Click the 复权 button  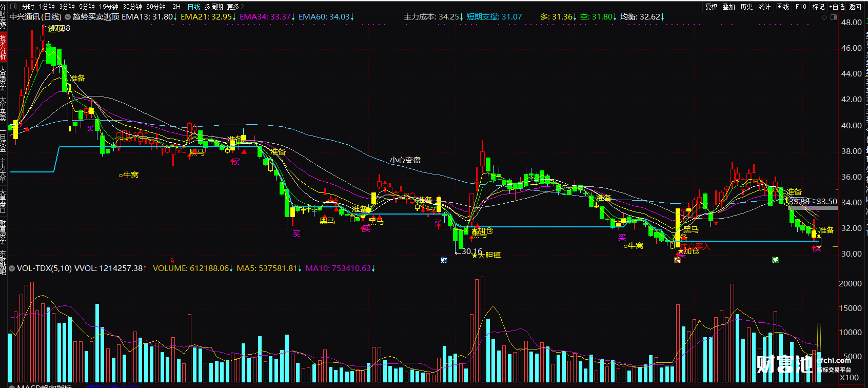coord(711,7)
